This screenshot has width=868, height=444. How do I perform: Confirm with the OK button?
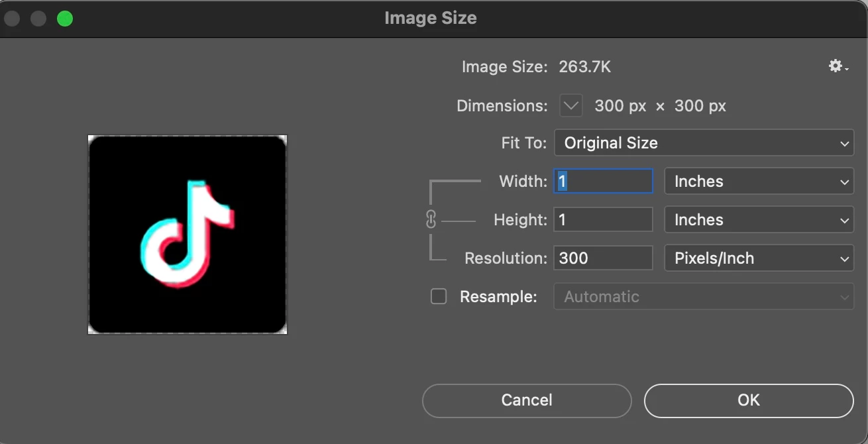pyautogui.click(x=749, y=400)
